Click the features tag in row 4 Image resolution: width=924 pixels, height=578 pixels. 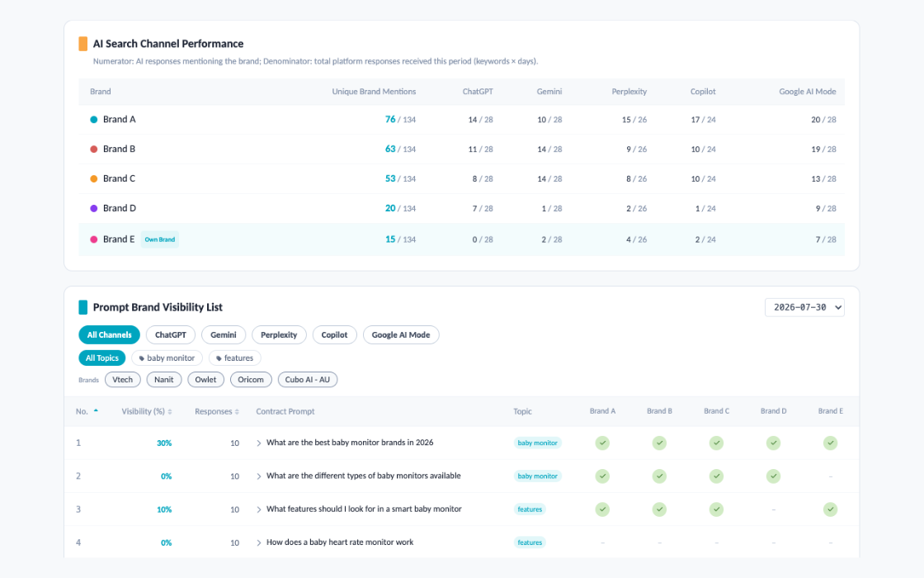[530, 542]
